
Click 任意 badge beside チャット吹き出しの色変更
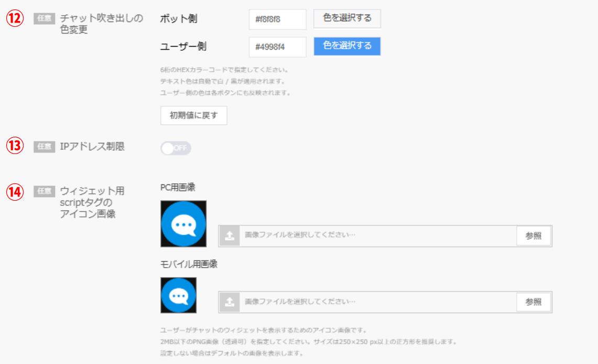pos(44,19)
